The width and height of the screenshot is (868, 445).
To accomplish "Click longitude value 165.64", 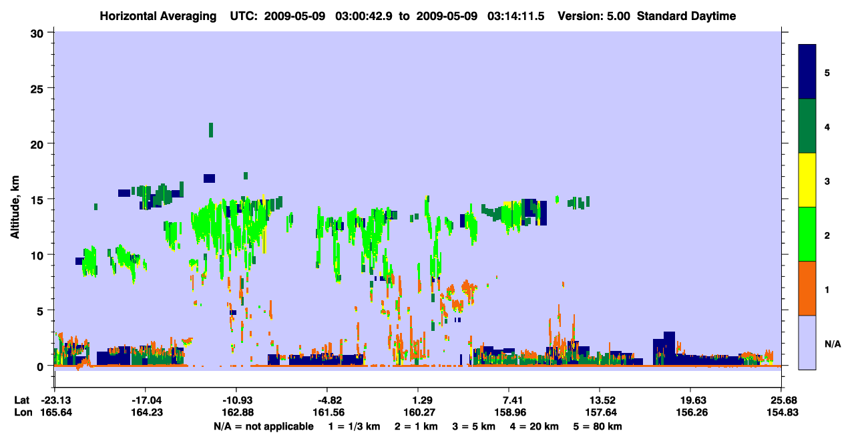I will 56,412.
